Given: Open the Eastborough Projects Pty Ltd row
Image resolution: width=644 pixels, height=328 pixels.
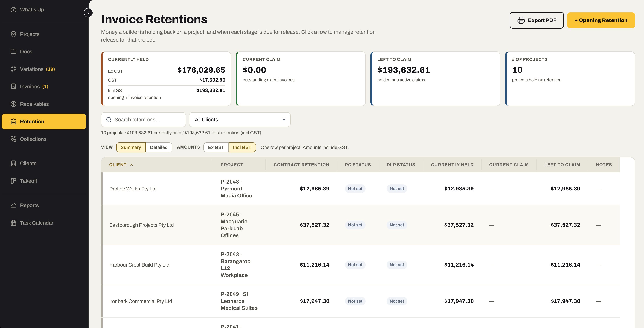Looking at the screenshot, I should (361, 225).
